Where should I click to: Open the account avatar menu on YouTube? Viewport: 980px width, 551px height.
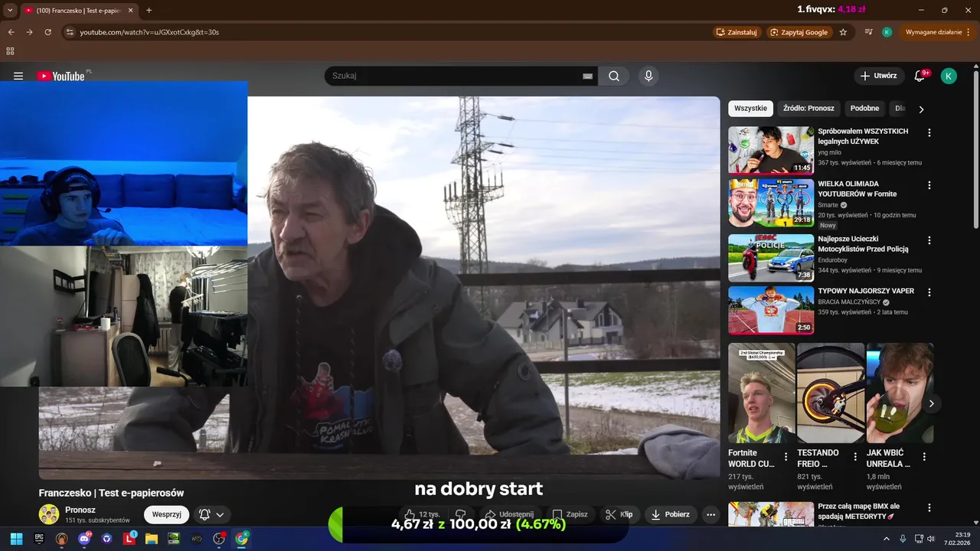949,76
